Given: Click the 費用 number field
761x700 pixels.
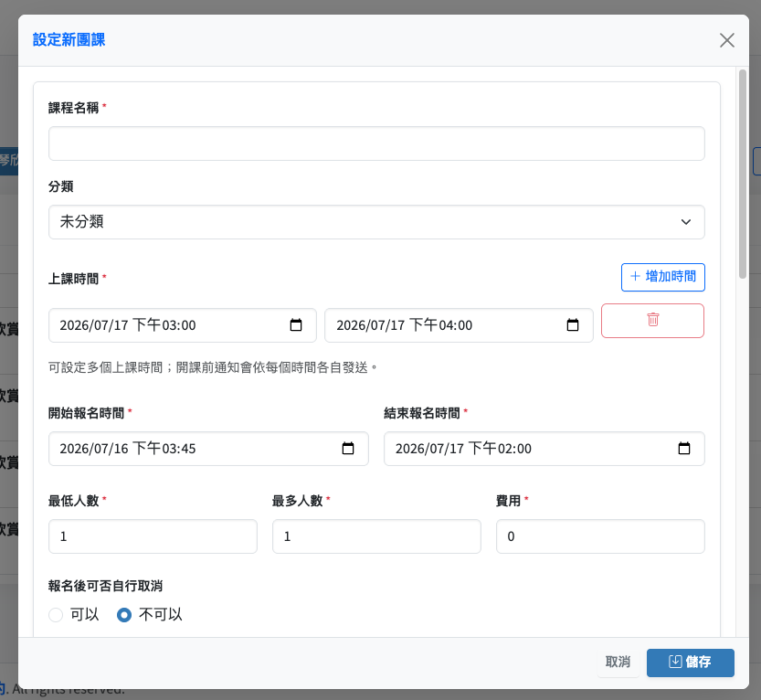Looking at the screenshot, I should point(600,536).
